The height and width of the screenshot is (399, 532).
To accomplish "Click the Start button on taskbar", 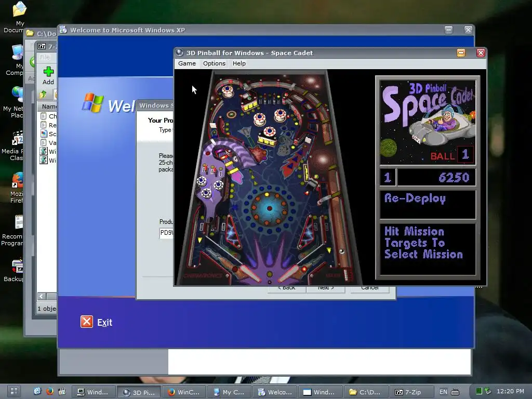I will [x=14, y=392].
